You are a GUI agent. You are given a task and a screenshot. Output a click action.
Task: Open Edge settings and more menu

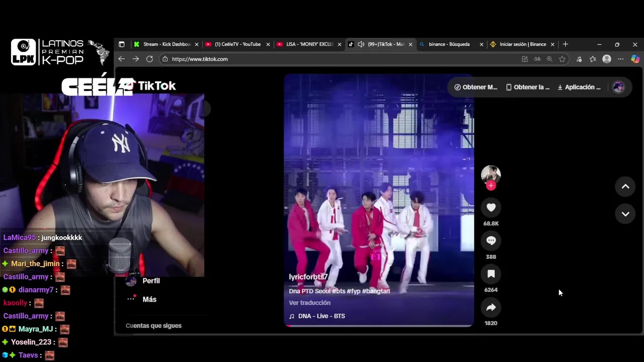pos(621,59)
